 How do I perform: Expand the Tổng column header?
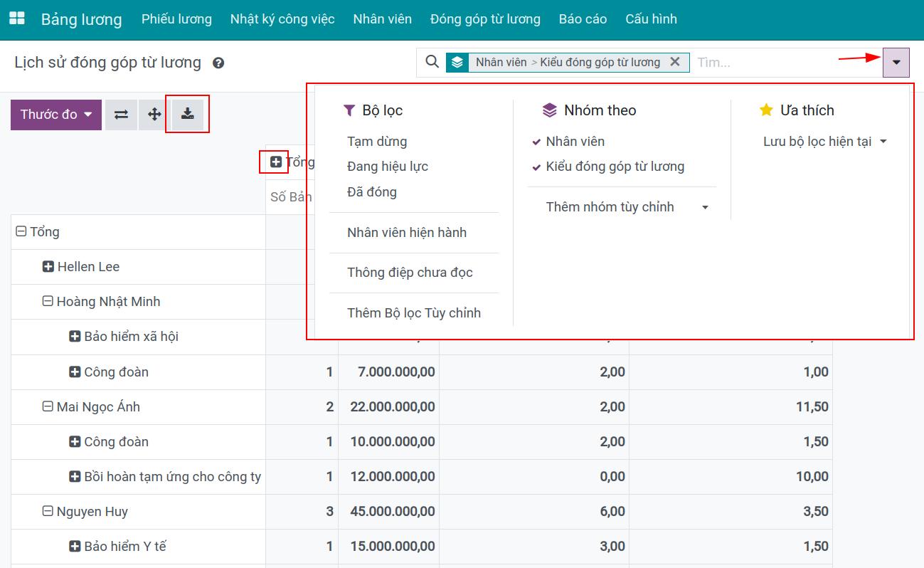click(x=276, y=162)
